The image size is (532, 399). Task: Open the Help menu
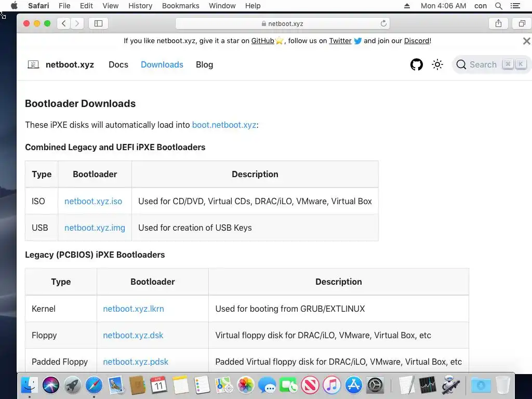click(x=253, y=6)
